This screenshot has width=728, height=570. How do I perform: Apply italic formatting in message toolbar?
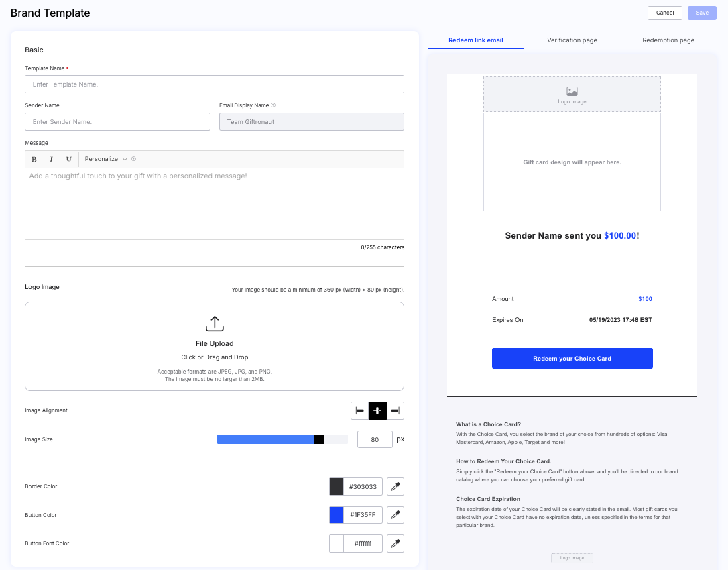pos(51,160)
